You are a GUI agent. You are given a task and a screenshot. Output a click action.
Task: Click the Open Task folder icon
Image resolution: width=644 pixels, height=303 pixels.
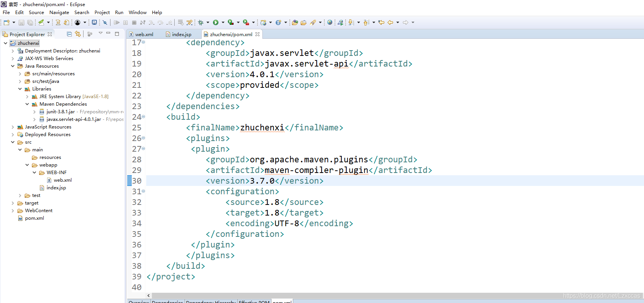click(x=303, y=22)
